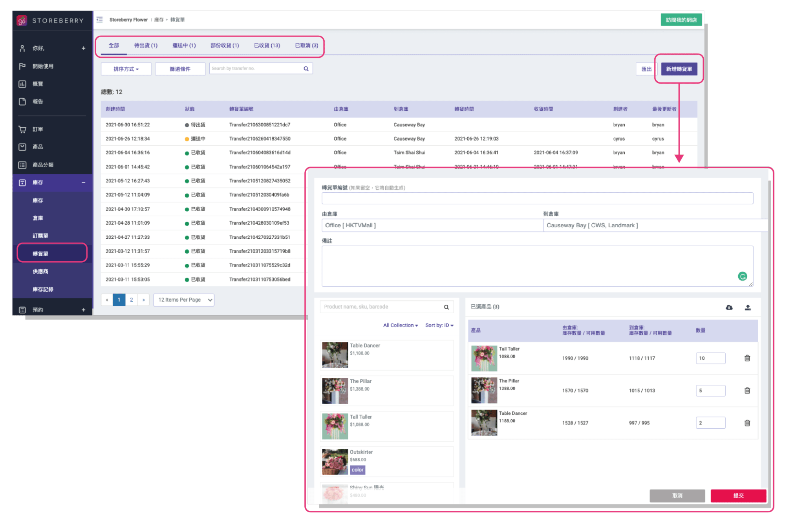Image resolution: width=785 pixels, height=532 pixels.
Task: Open 產品分類 list icon item
Action: point(22,165)
